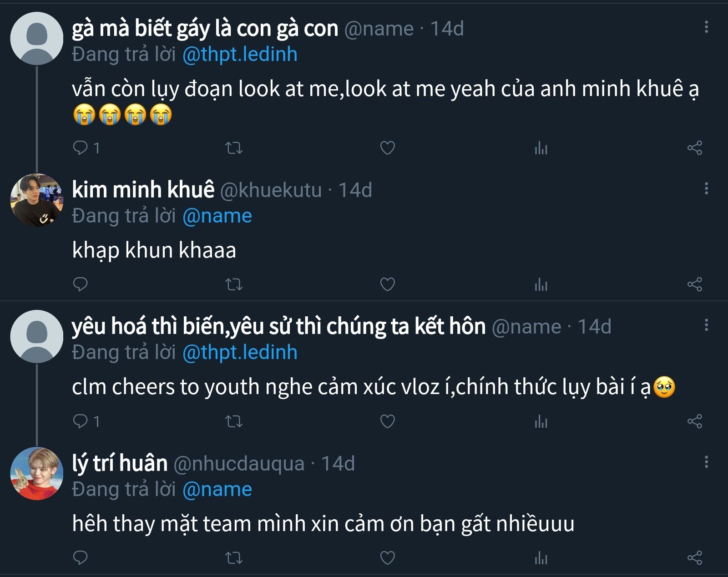Open the @name mention under kim minh khuê

click(x=217, y=216)
